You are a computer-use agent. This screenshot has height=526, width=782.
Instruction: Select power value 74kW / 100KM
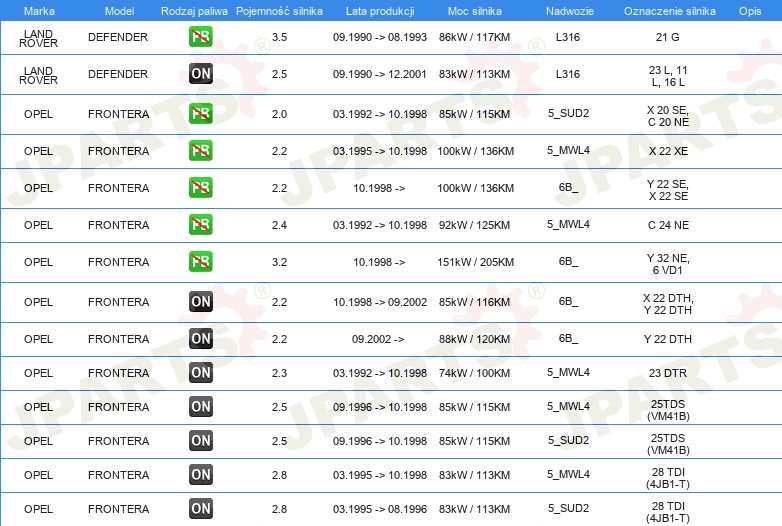474,373
